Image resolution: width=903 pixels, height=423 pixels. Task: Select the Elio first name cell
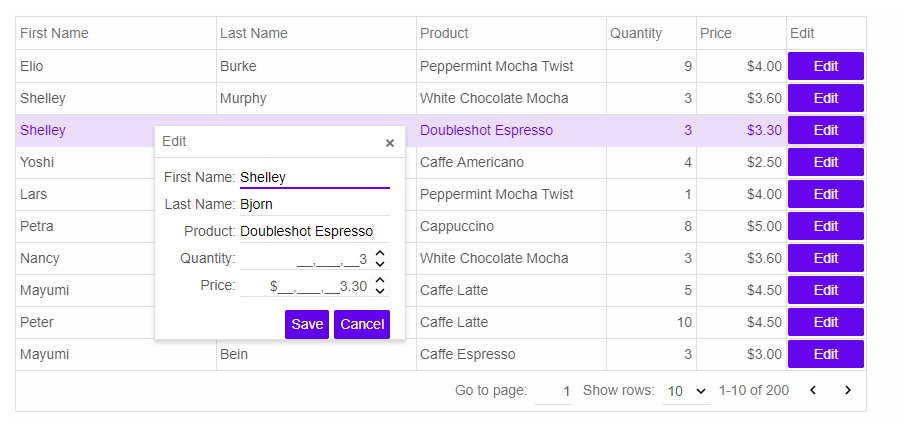[x=116, y=66]
